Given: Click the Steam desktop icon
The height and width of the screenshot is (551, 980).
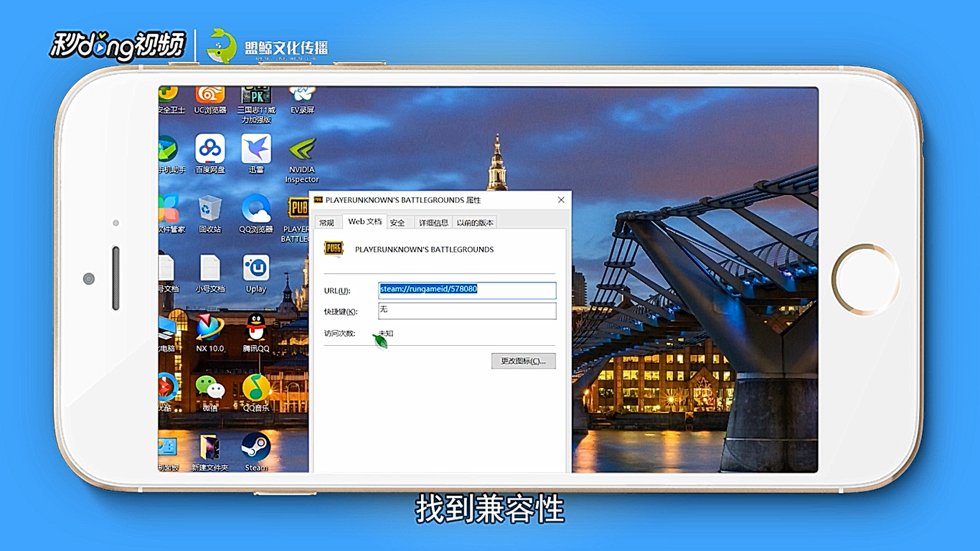Looking at the screenshot, I should [x=256, y=452].
